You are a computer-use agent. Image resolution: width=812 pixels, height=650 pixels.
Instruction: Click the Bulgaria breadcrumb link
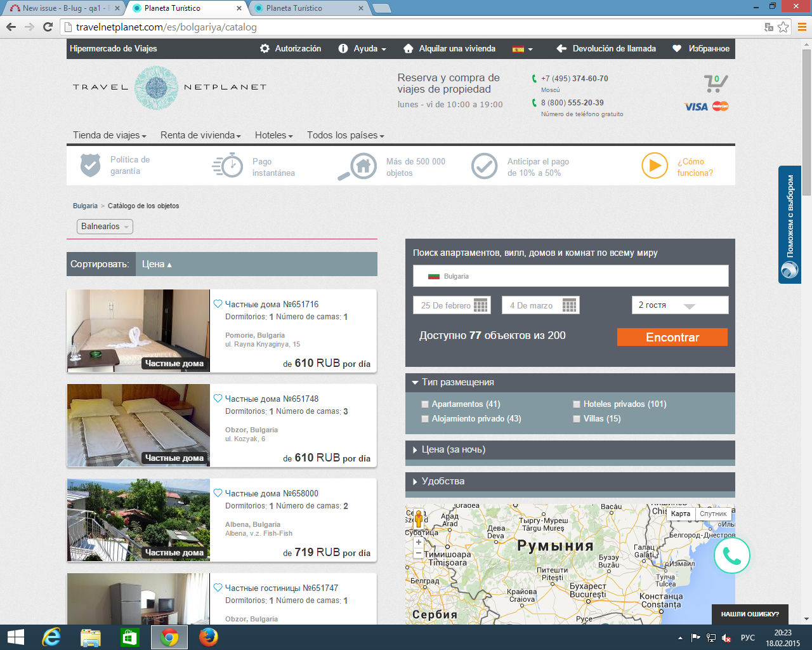[x=85, y=206]
